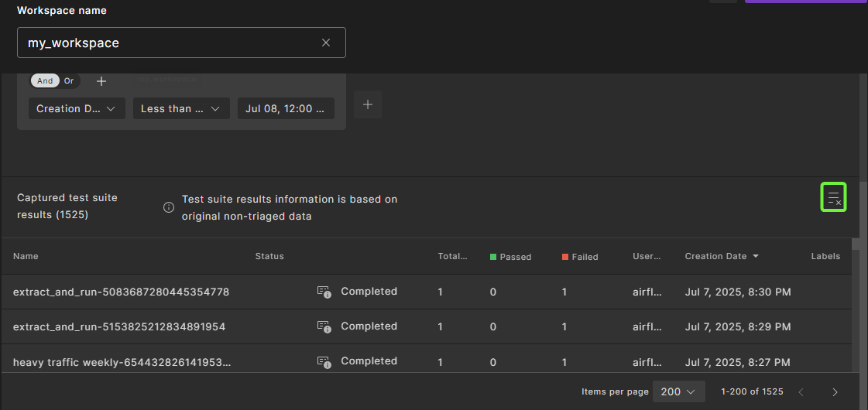Screen dimensions: 868x410
Task: Click the info icon beside test suite results note
Action: tap(168, 207)
